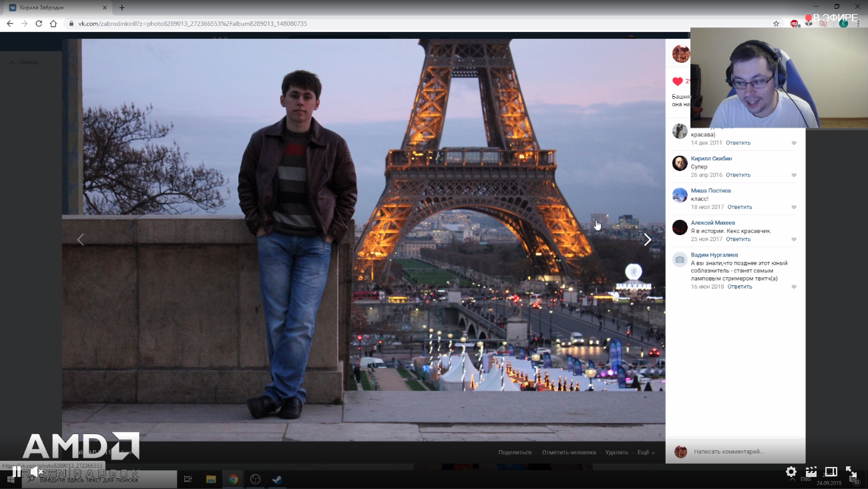
Task: Open Chrome from the taskbar
Action: 233,479
